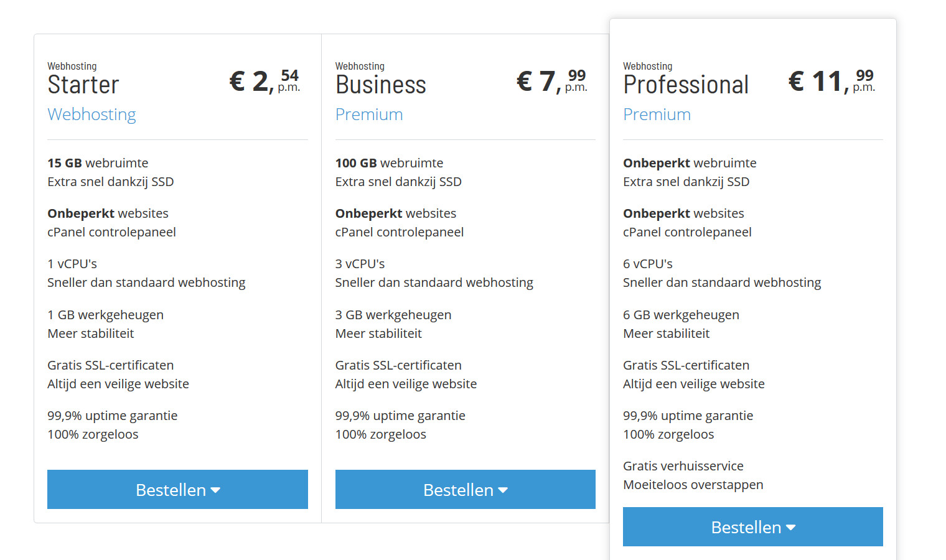Screen dimensions: 946x560
Task: Click the Professional plan Bestellen button
Action: [752, 526]
